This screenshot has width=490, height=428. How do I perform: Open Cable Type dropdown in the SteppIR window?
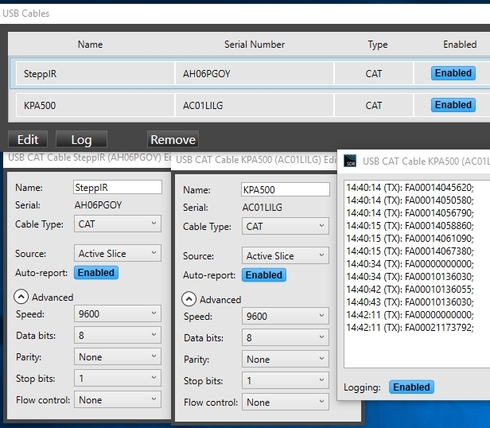click(x=118, y=224)
